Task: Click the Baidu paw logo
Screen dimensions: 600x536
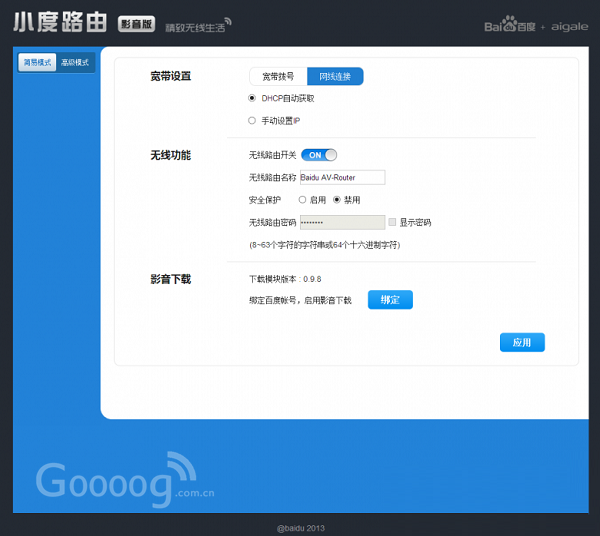Action: pyautogui.click(x=511, y=24)
